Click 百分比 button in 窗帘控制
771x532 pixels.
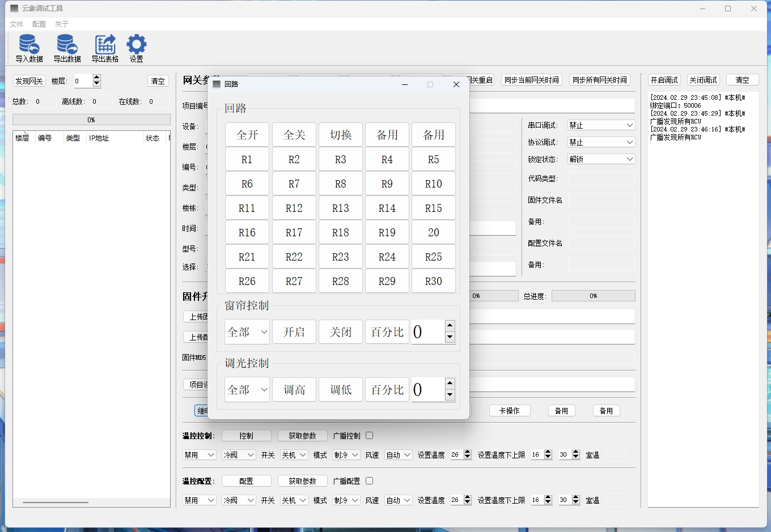click(x=387, y=332)
